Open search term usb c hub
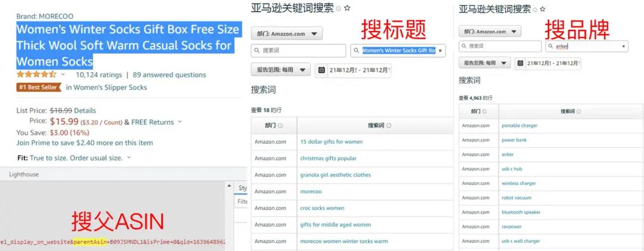Image resolution: width=644 pixels, height=251 pixels. pyautogui.click(x=512, y=169)
